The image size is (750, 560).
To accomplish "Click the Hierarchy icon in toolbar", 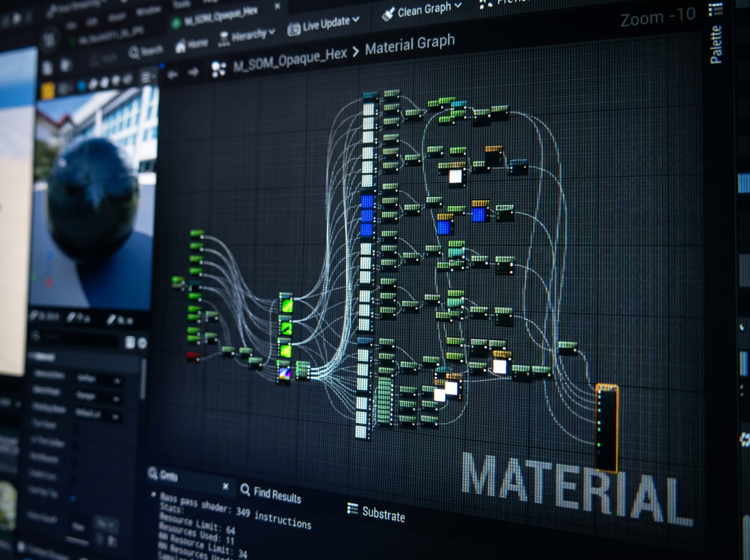I will (x=224, y=39).
